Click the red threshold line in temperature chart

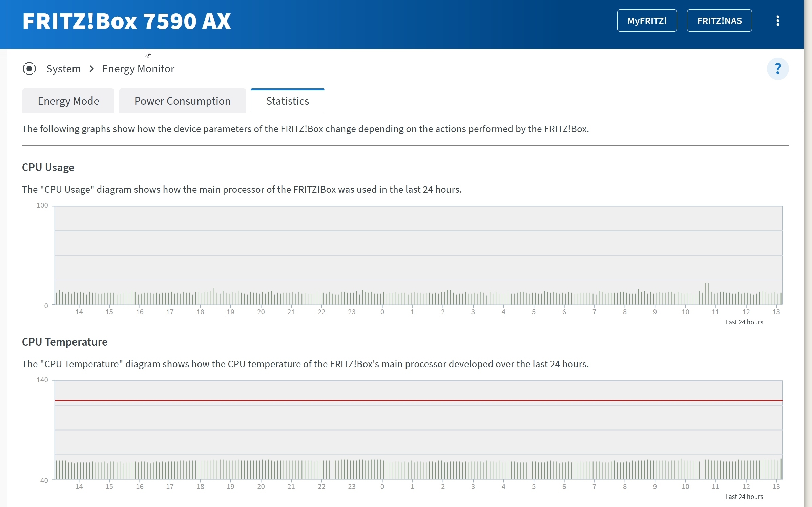click(x=418, y=400)
